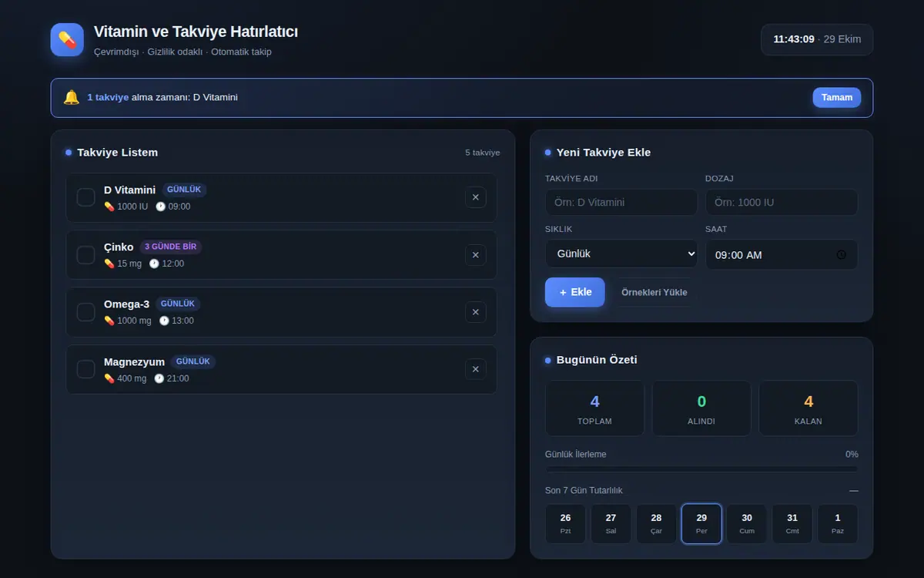Click the pill app logo icon

[x=67, y=39]
